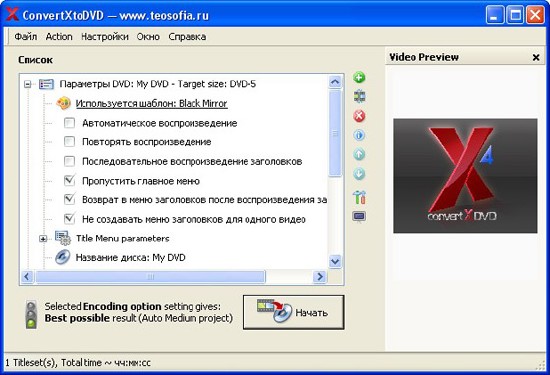Click the template palette icon
Viewport: 550px width, 375px height.
point(63,103)
